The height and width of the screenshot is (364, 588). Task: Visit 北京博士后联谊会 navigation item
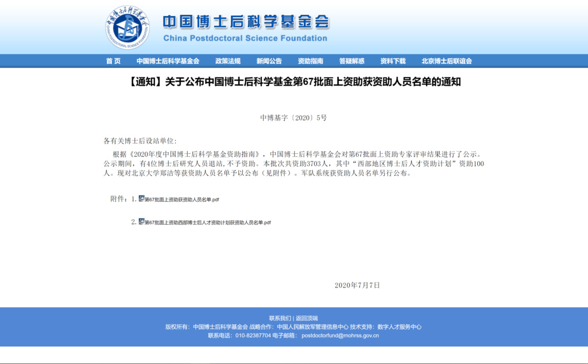447,61
